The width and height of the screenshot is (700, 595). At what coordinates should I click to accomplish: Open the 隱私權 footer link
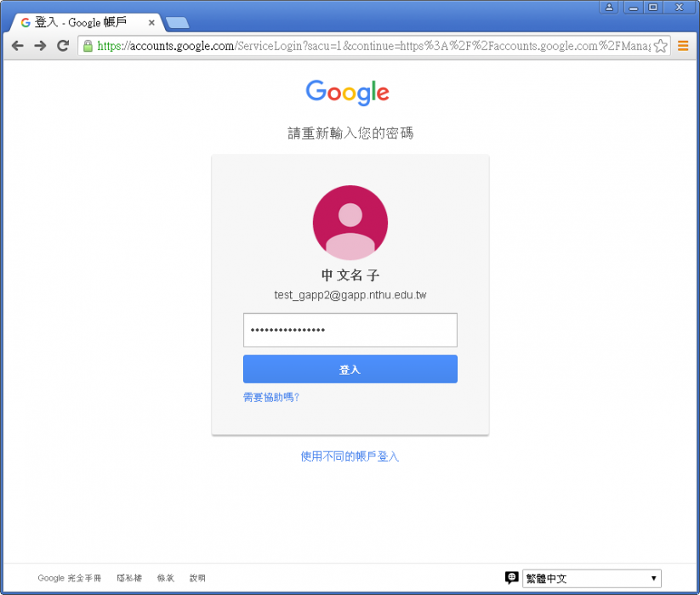129,578
